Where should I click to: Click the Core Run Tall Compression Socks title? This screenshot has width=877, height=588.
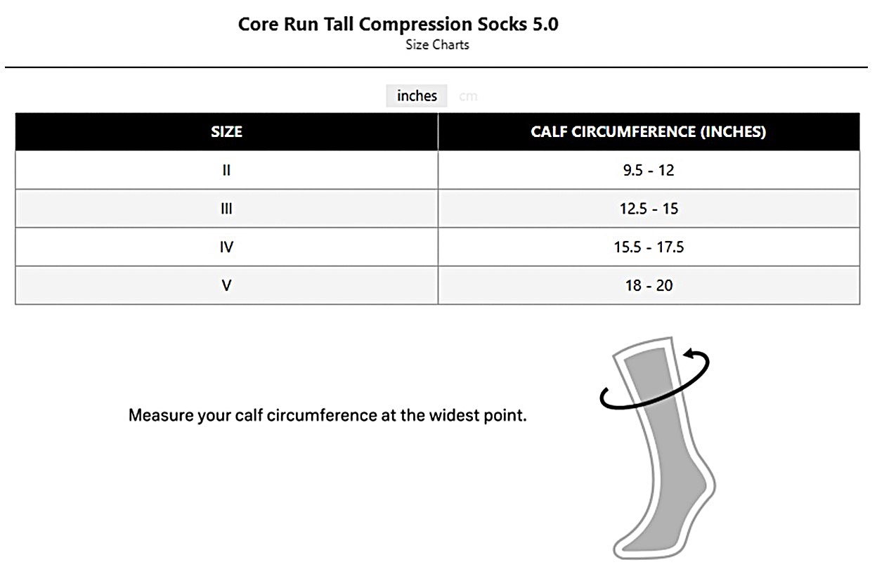[x=398, y=24]
